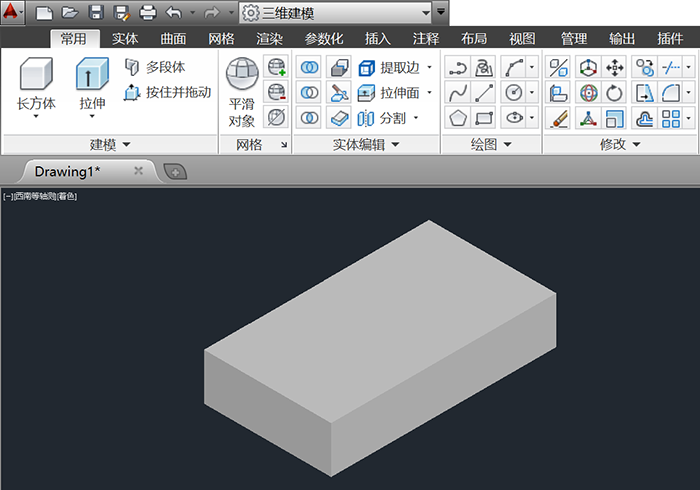Select the line drawing tool
This screenshot has height=490, width=700.
(x=485, y=93)
